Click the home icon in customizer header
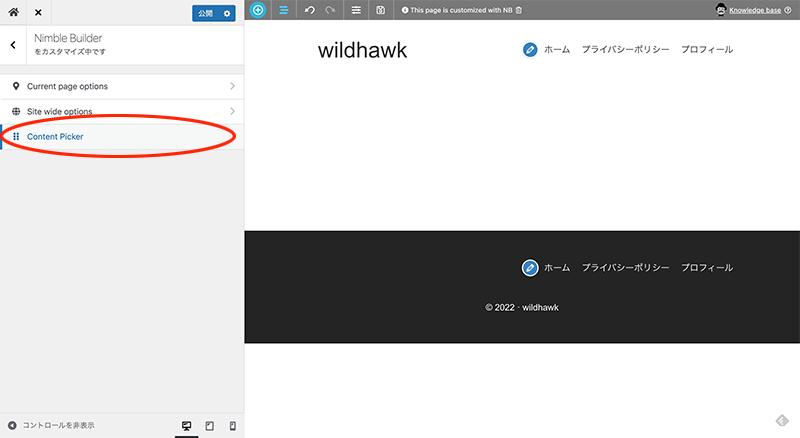Screen dimensions: 800x438 (13, 12)
